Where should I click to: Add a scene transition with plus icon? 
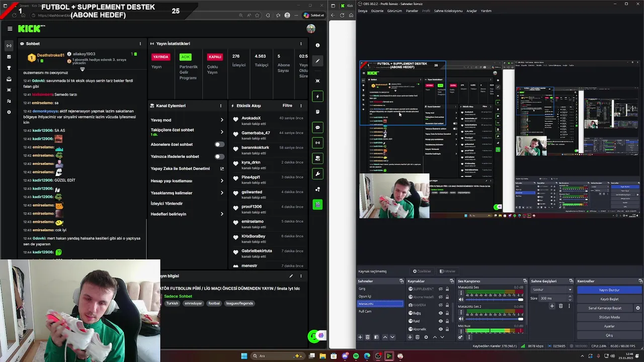(552, 306)
